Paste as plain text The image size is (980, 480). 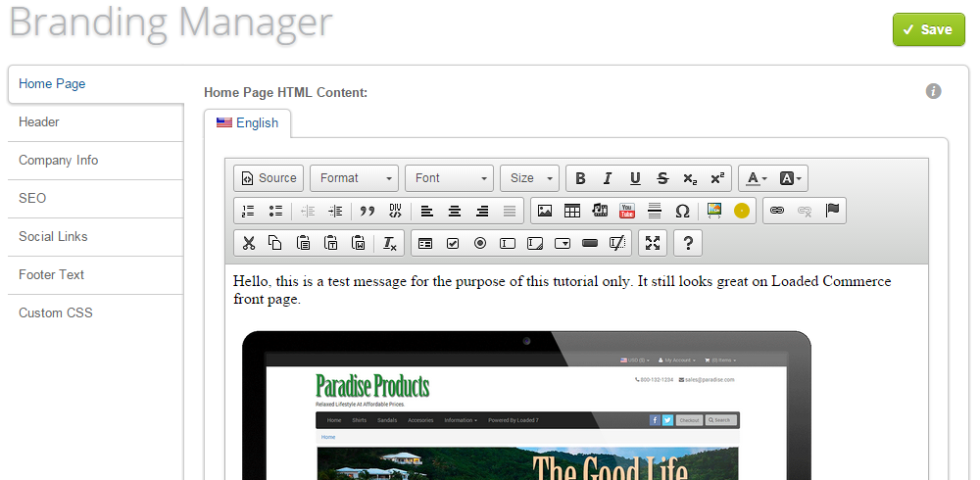click(330, 244)
